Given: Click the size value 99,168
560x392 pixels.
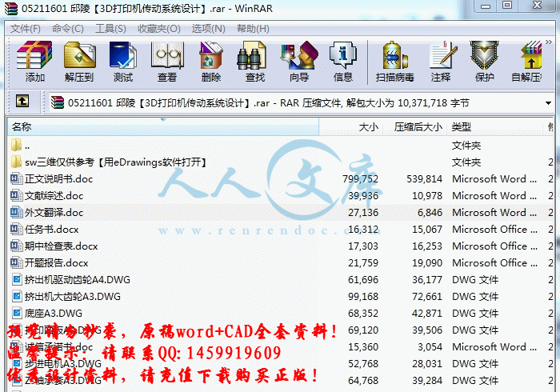Looking at the screenshot, I should (x=363, y=296).
